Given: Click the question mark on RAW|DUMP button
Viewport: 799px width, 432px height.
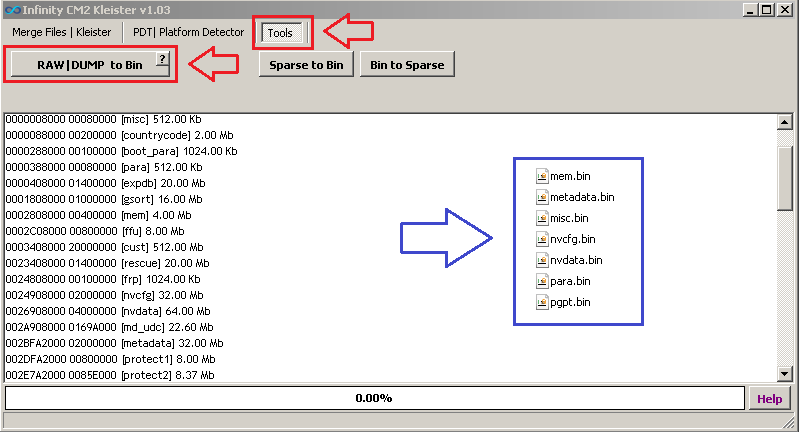Looking at the screenshot, I should [163, 60].
